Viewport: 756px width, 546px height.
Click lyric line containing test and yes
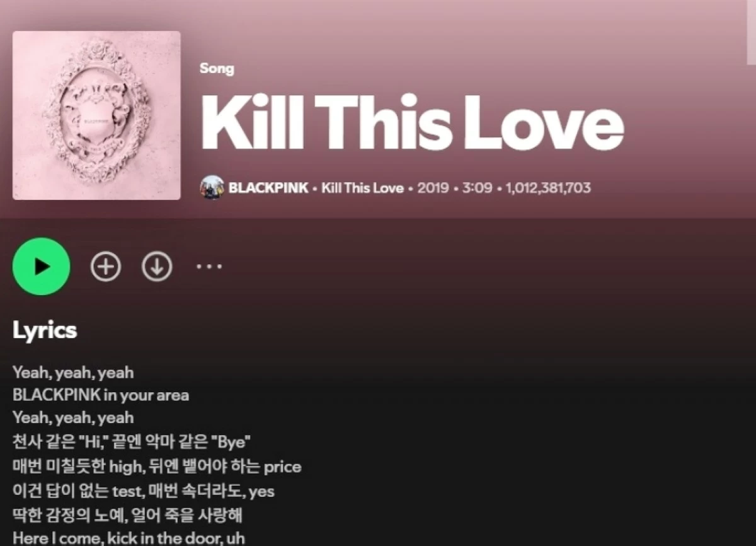click(x=144, y=491)
